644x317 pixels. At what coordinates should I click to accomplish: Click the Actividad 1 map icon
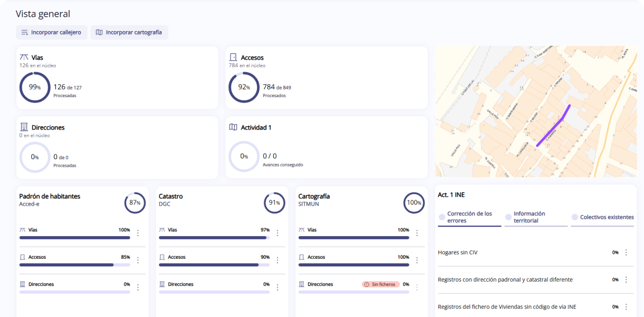click(x=233, y=127)
